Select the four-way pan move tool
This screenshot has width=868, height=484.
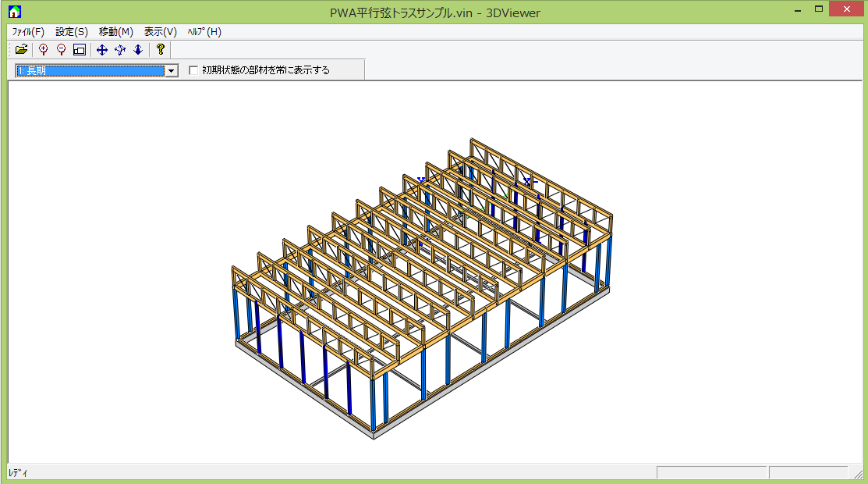101,50
